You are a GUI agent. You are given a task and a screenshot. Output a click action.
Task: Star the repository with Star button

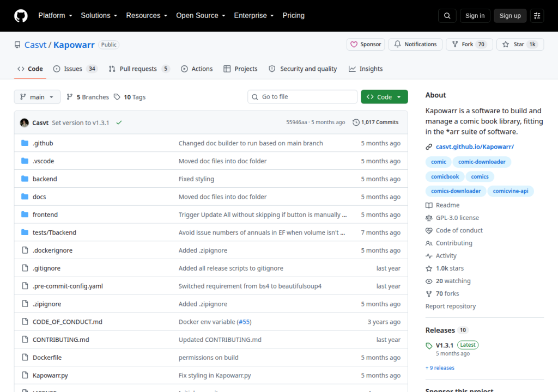[x=520, y=44]
